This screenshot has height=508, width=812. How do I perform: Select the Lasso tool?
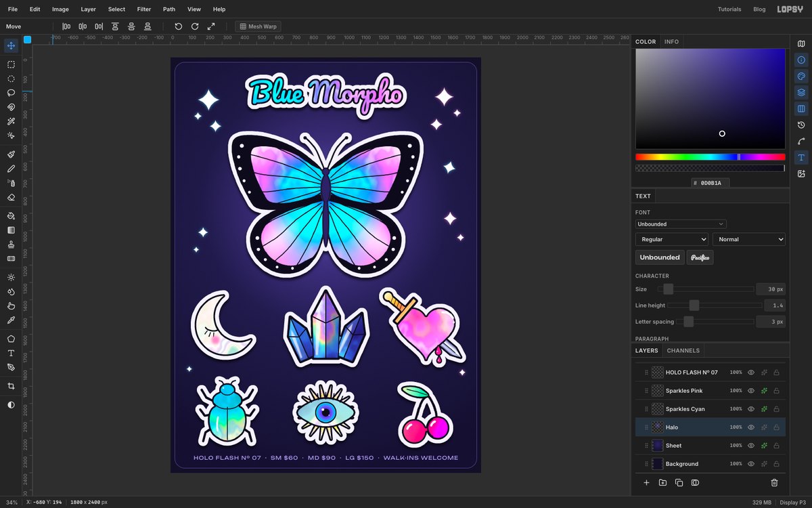point(11,93)
